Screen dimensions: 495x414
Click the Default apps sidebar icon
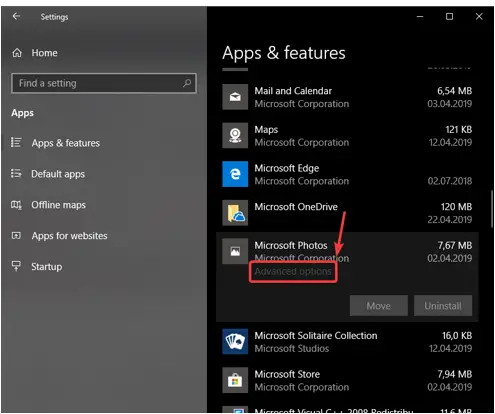pyautogui.click(x=16, y=173)
